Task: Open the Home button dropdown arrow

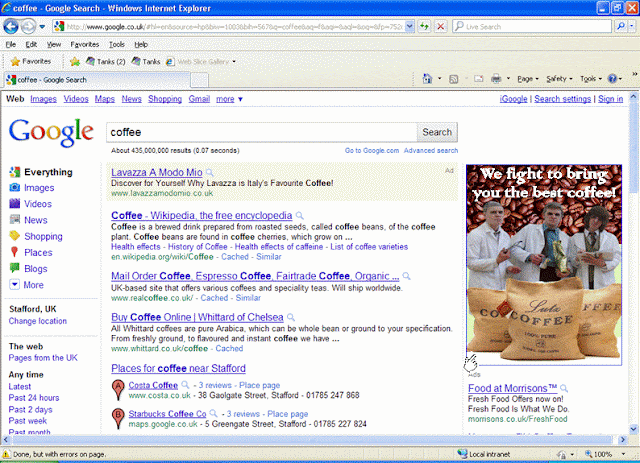Action: (x=440, y=78)
